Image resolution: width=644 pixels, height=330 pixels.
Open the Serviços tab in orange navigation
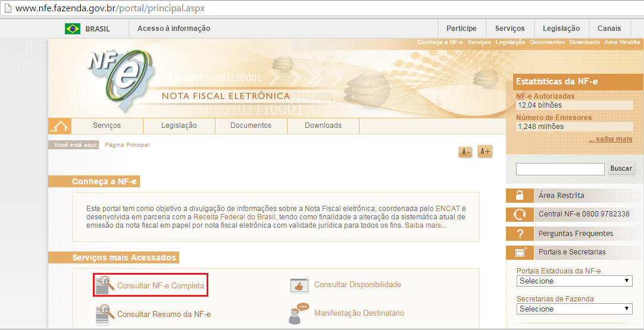pyautogui.click(x=107, y=125)
